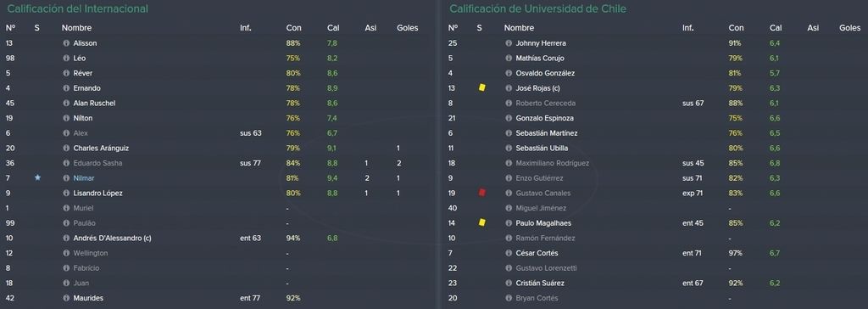Click info icon next to Alisson

[x=66, y=43]
